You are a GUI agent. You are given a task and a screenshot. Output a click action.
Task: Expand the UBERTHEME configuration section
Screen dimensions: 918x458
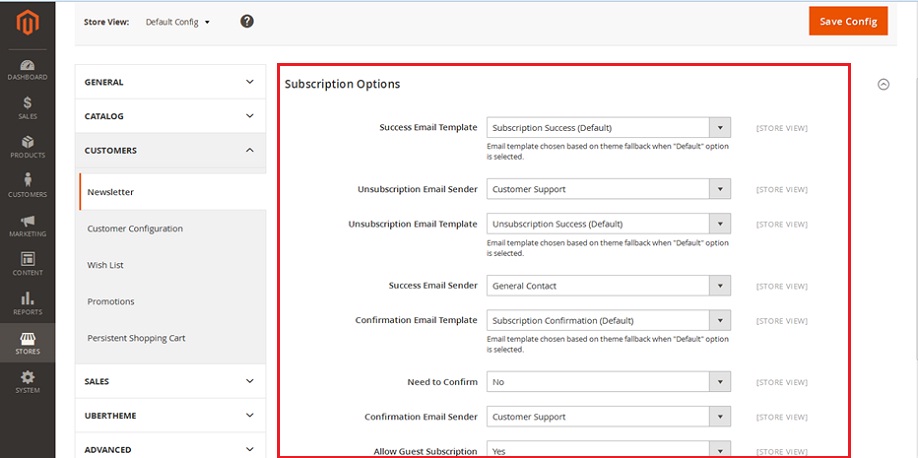(x=170, y=416)
